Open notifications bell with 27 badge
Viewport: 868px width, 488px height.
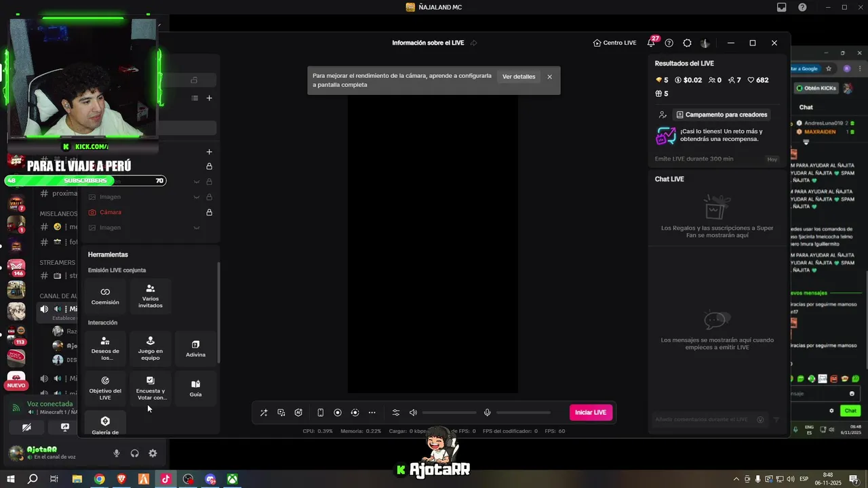(x=652, y=42)
